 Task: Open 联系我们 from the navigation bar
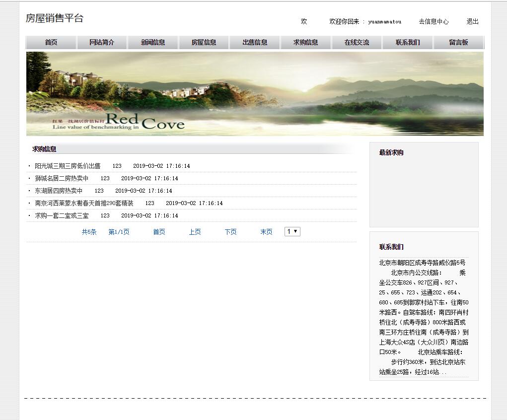click(x=408, y=42)
